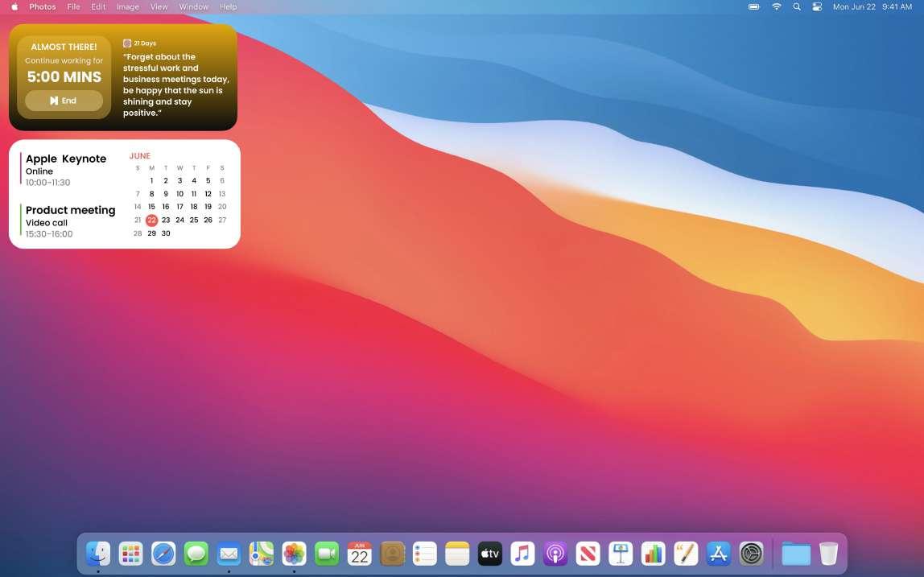Open the Apple menu

click(x=14, y=7)
